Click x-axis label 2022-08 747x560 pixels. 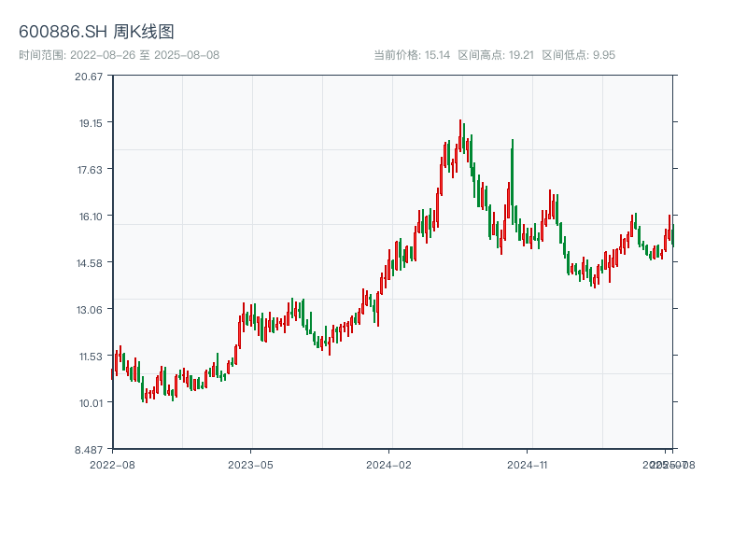[112, 465]
